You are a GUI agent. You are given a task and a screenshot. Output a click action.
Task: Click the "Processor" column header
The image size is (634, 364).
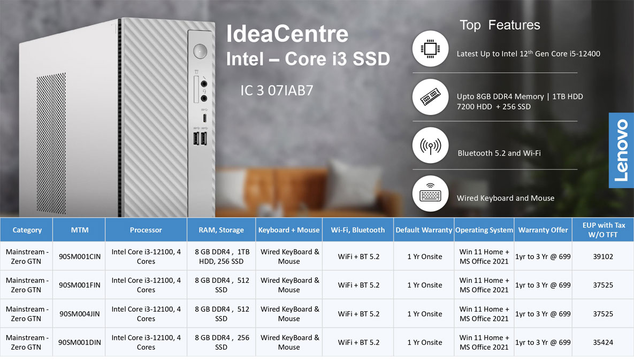pos(146,230)
